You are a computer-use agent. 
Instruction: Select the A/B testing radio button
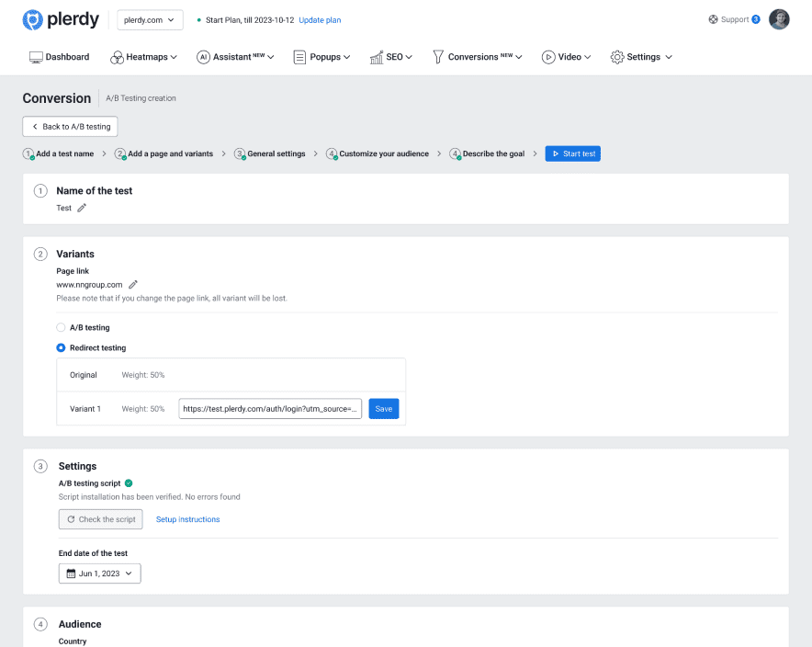[x=62, y=327]
